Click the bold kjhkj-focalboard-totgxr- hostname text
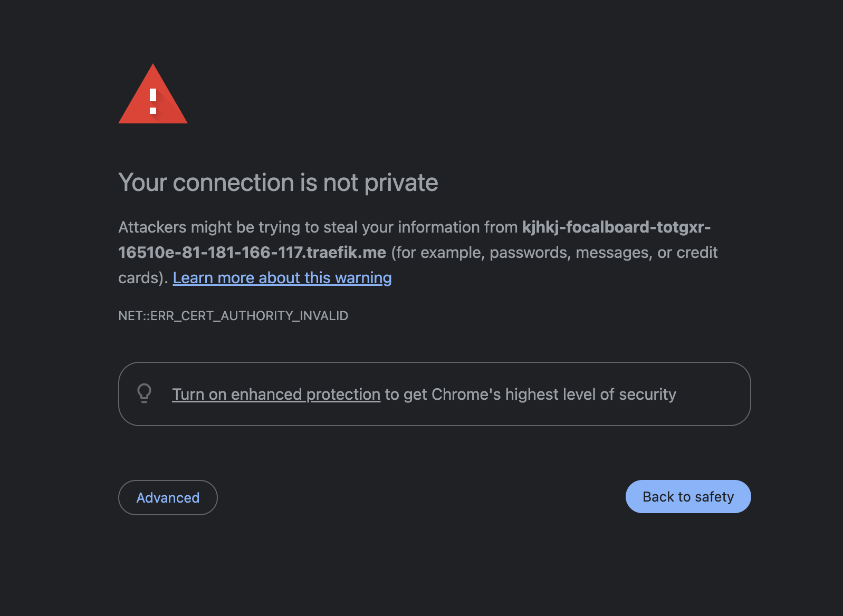 (x=616, y=227)
